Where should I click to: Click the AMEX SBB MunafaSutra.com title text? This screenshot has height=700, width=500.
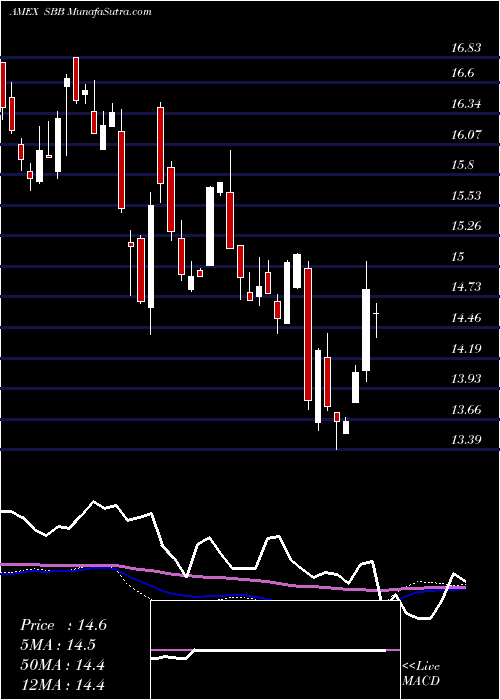[80, 12]
